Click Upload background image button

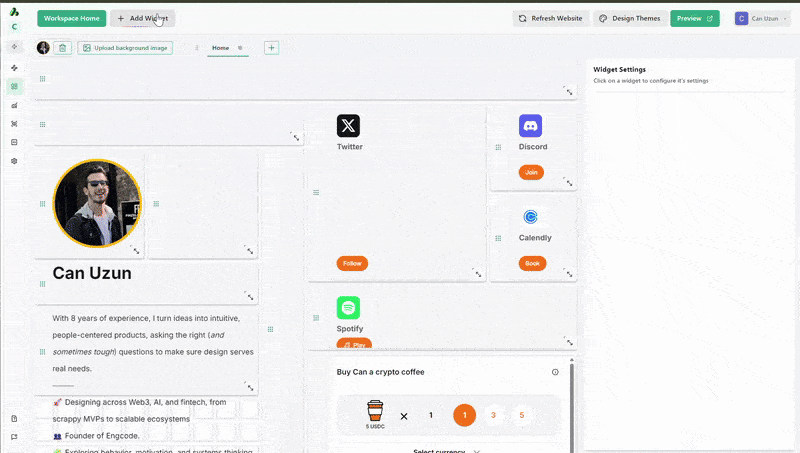click(x=125, y=48)
